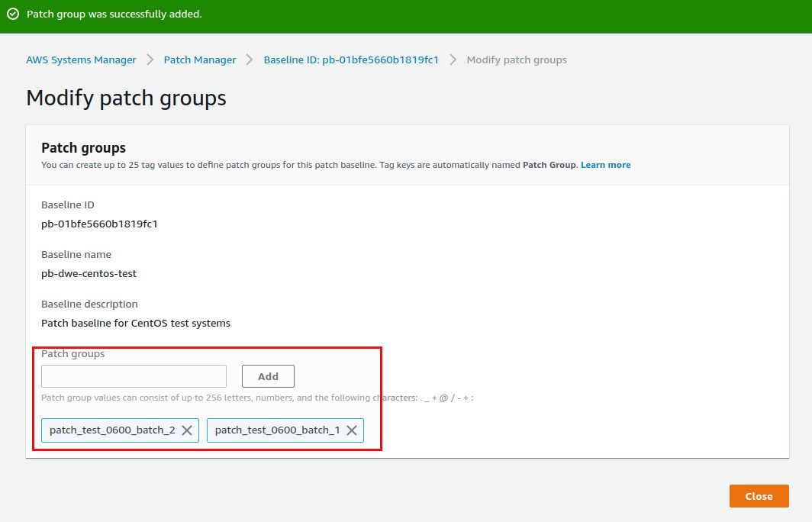
Task: Click the Patch baseline for CentOS test systems description
Action: (x=136, y=324)
